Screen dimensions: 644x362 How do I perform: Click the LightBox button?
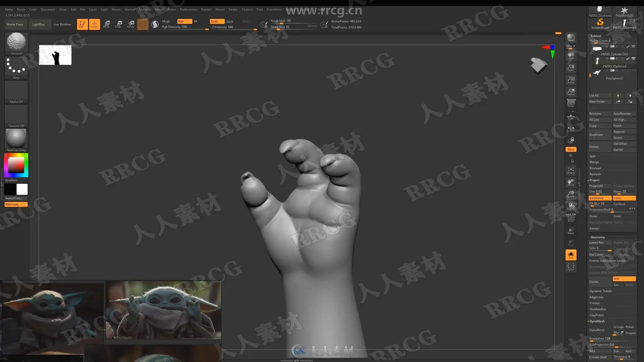[38, 24]
